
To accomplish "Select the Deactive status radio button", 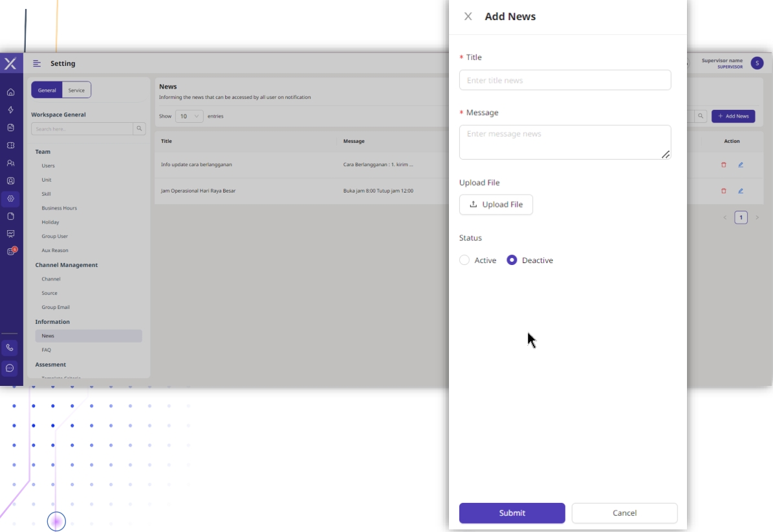I will (x=512, y=261).
